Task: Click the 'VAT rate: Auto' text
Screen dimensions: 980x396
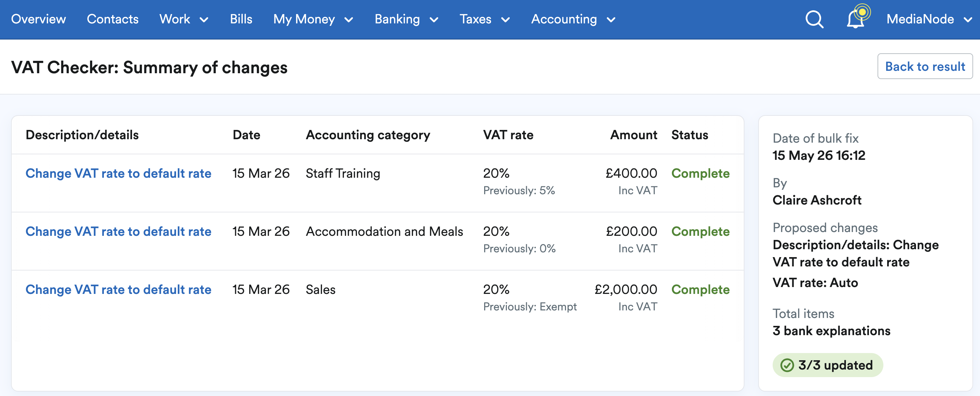Action: (x=815, y=283)
